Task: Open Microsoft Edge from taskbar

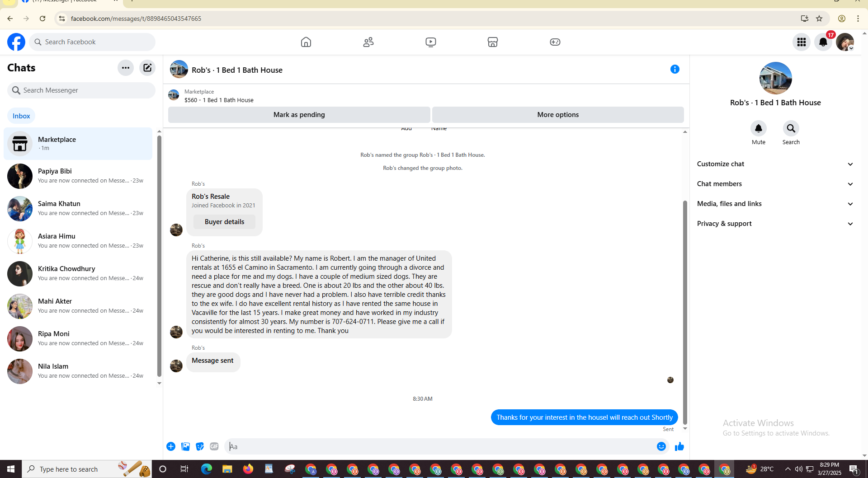Action: tap(207, 469)
